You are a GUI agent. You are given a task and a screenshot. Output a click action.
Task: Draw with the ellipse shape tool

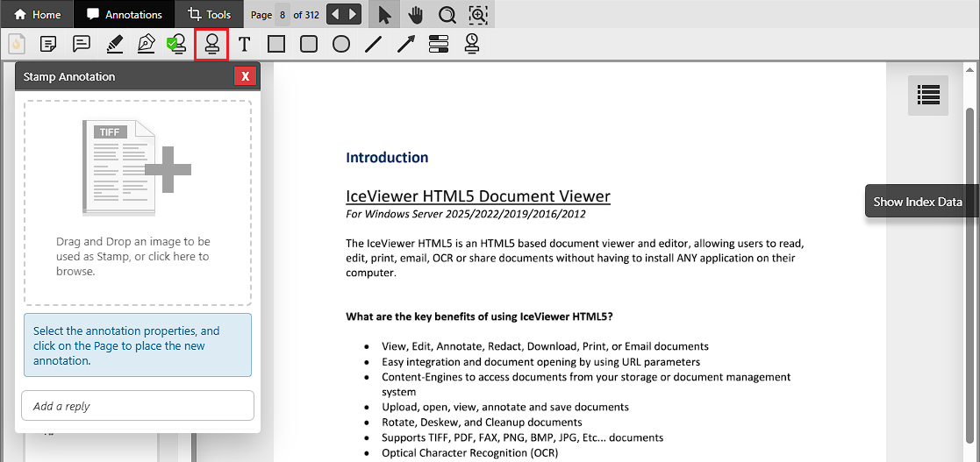[x=341, y=44]
